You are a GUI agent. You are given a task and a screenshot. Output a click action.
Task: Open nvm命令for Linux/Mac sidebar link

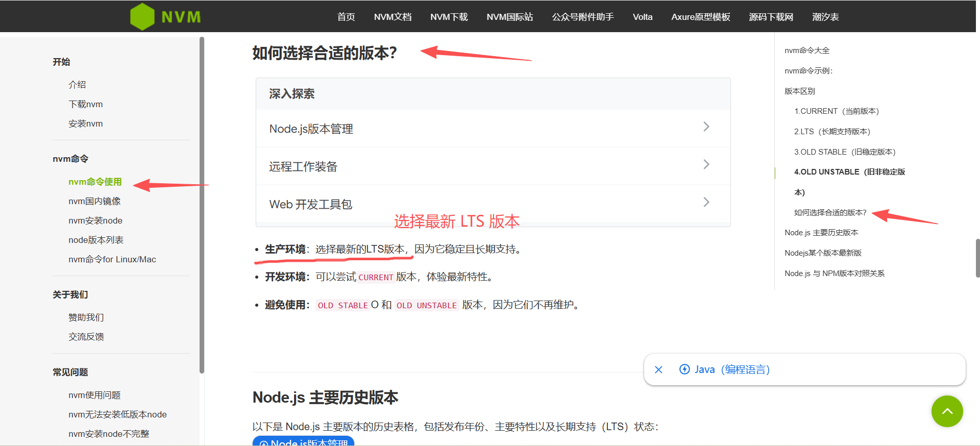tap(112, 259)
